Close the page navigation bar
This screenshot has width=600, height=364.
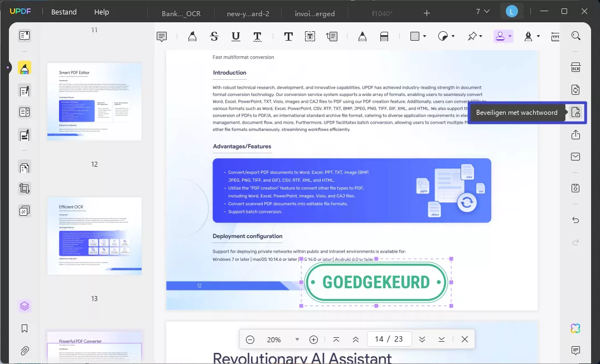[464, 339]
